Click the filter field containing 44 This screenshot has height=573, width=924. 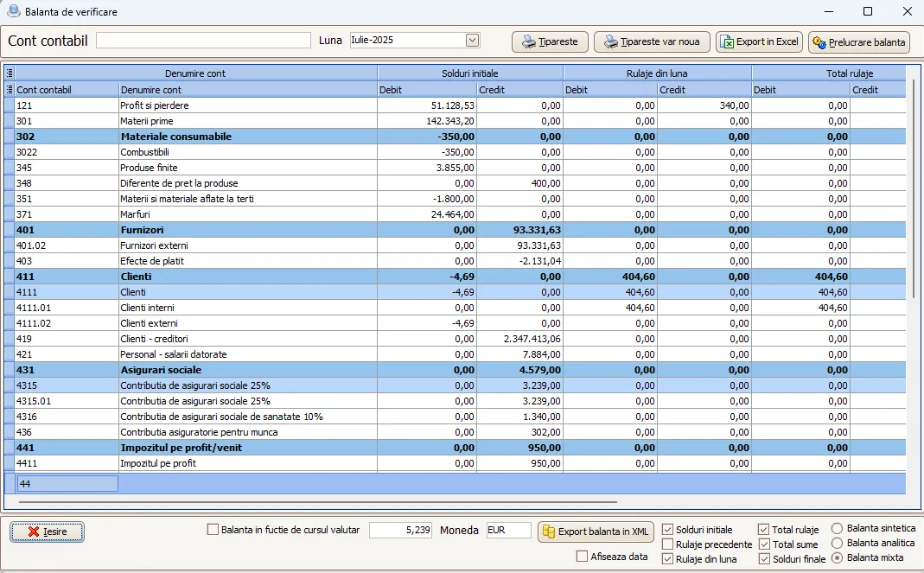coord(67,484)
